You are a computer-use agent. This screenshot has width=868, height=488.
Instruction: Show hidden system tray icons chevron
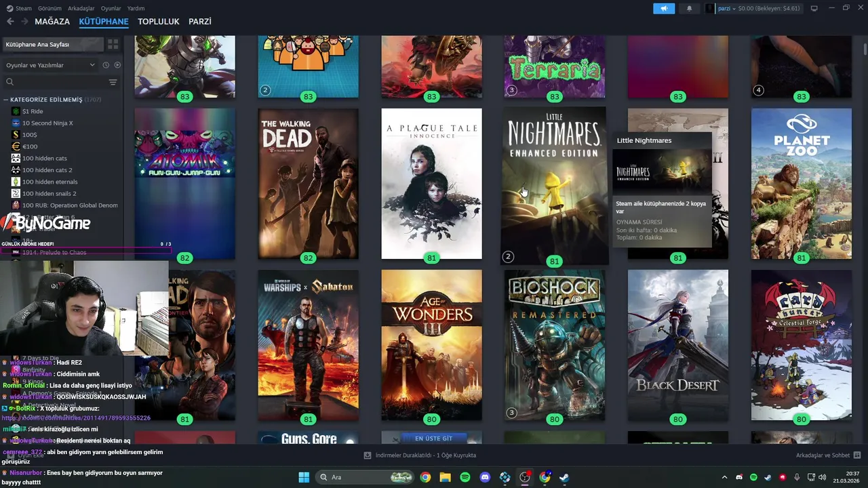[724, 477]
